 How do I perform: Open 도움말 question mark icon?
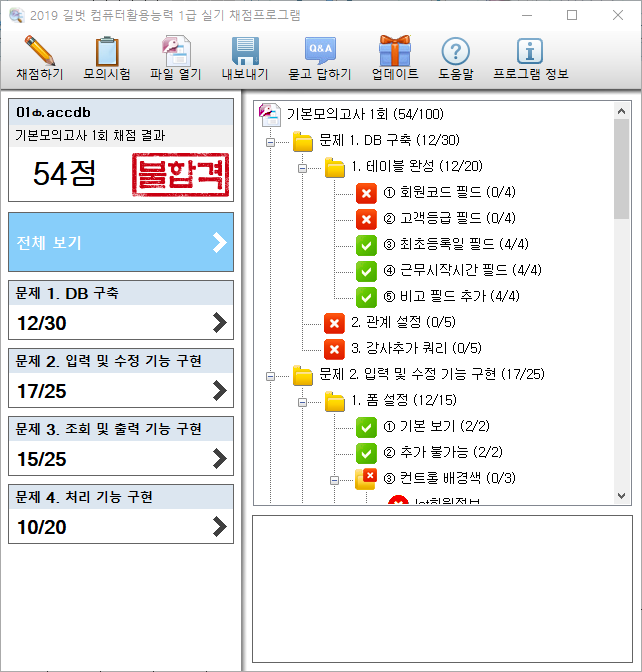click(455, 52)
